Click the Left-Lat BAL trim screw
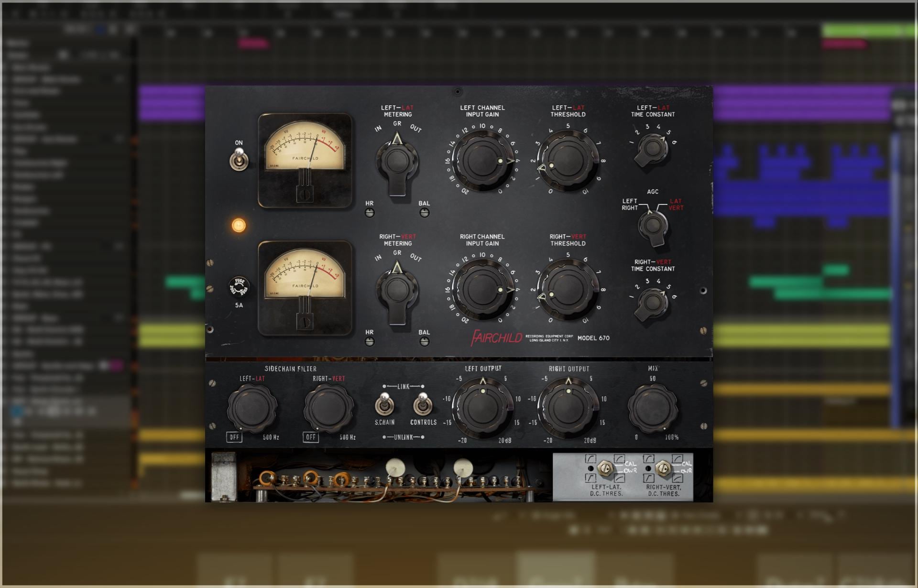The image size is (918, 588). pos(424,213)
